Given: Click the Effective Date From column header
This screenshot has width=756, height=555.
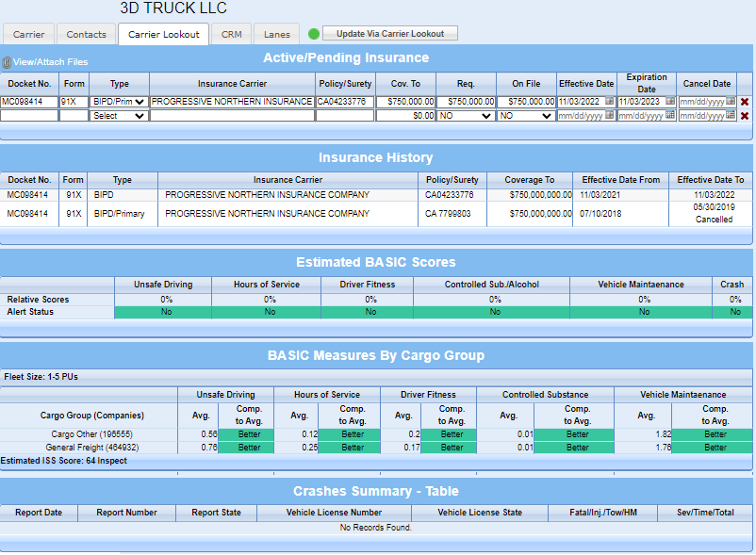Looking at the screenshot, I should click(x=620, y=180).
